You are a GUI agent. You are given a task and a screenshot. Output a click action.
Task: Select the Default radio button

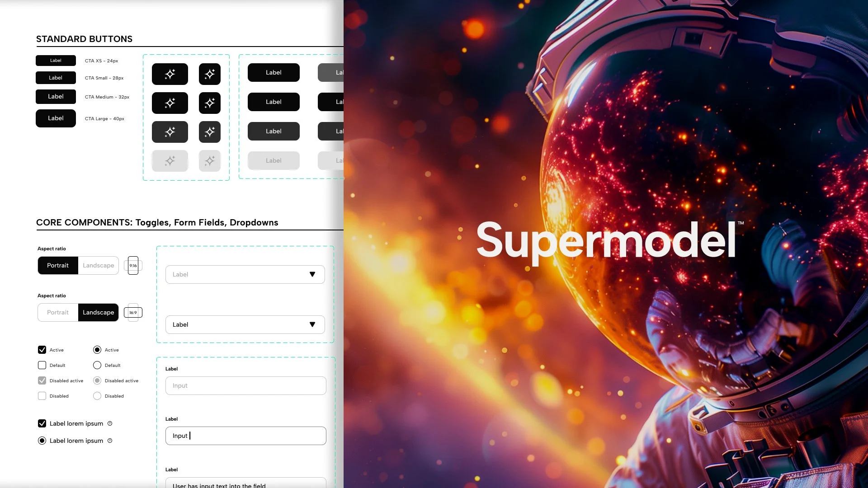pyautogui.click(x=97, y=365)
